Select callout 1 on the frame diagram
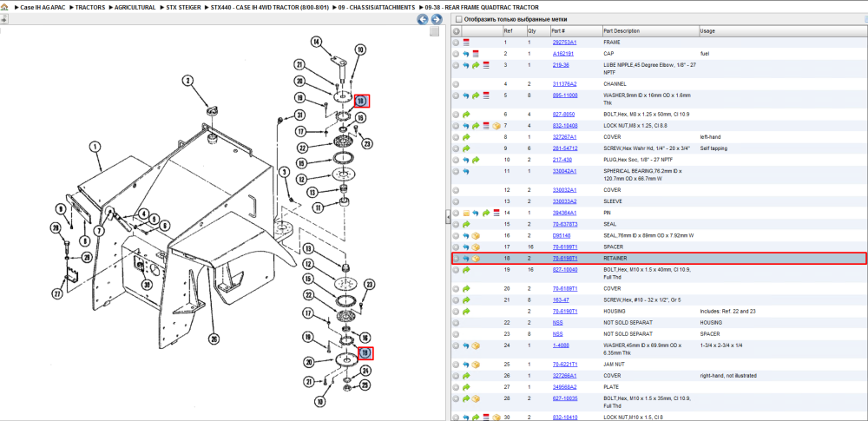This screenshot has height=421, width=868. tap(95, 148)
